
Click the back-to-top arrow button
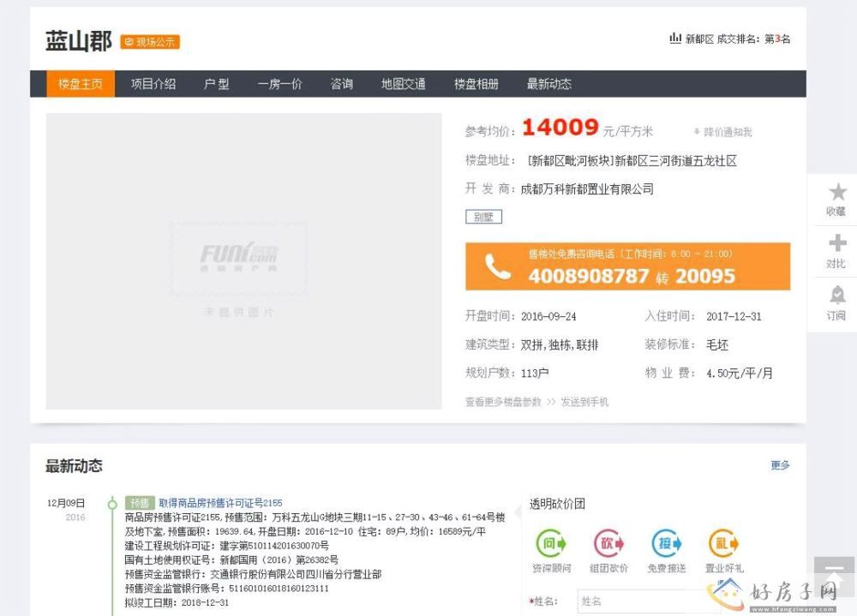pyautogui.click(x=834, y=577)
